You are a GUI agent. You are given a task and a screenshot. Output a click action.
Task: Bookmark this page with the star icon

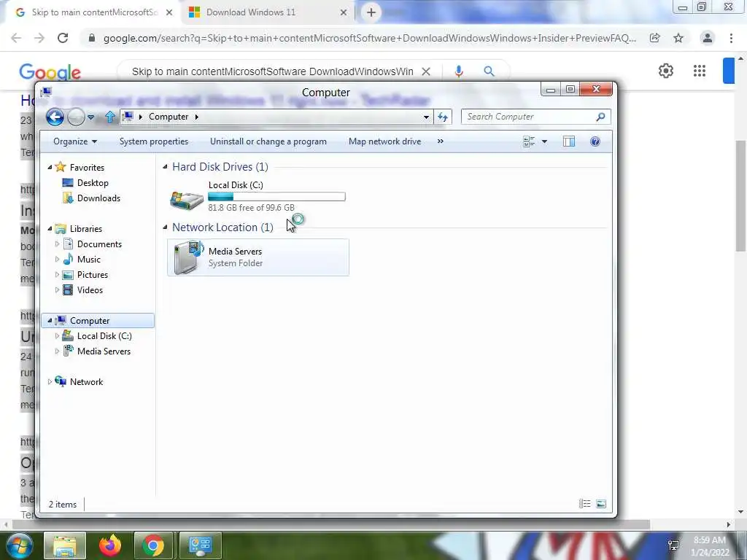pos(678,38)
